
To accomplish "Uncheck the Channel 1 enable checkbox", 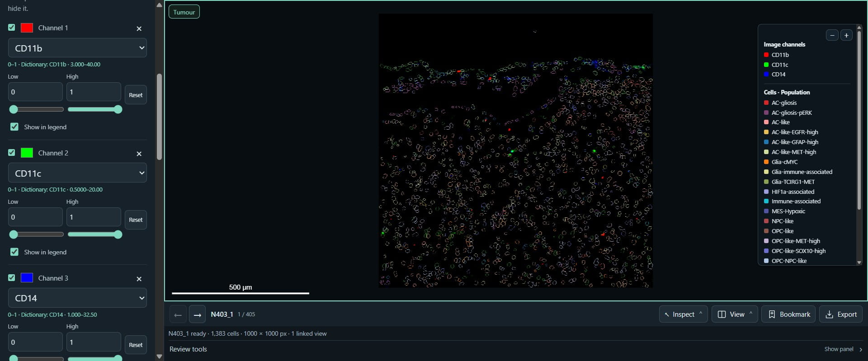I will [12, 28].
